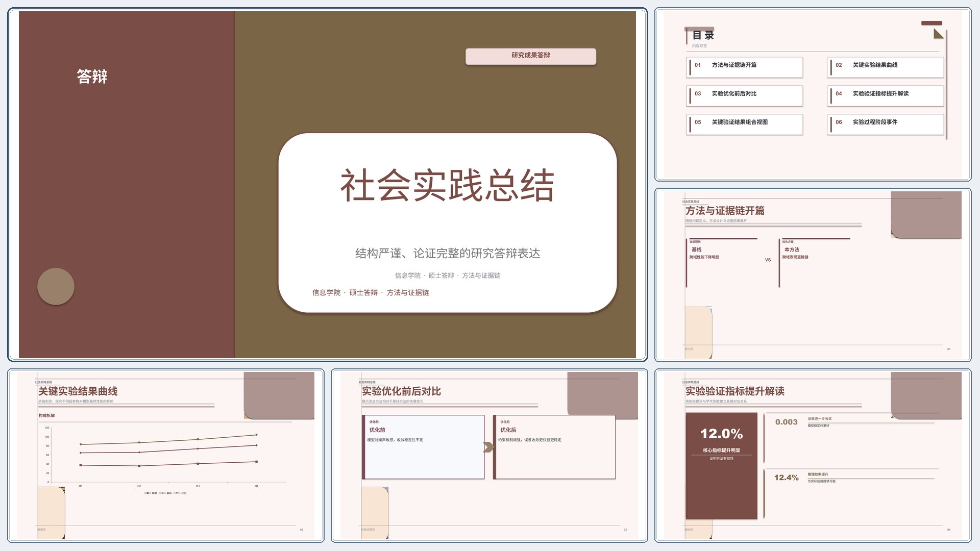Click contents entry 05 关键验证结果组合视图
Screen dimensions: 980x551
coord(745,124)
